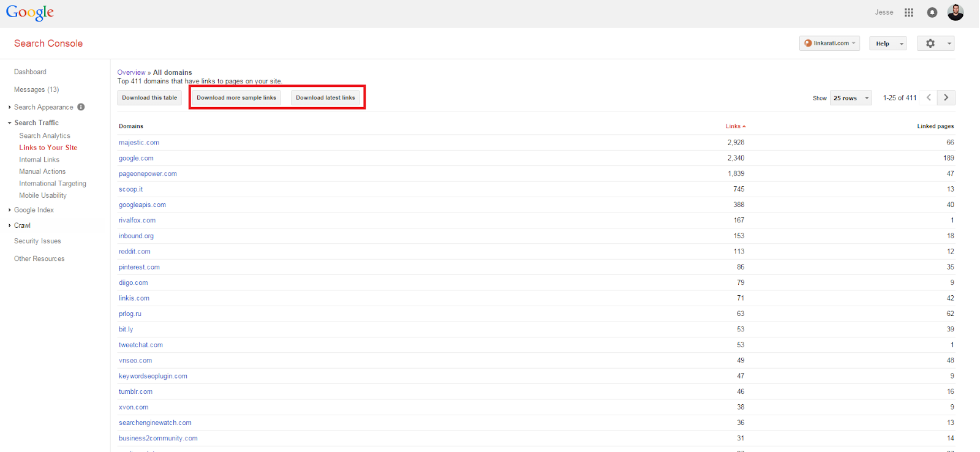Open Dashboard in sidebar
Viewport: 980px width, 452px height.
(x=30, y=72)
